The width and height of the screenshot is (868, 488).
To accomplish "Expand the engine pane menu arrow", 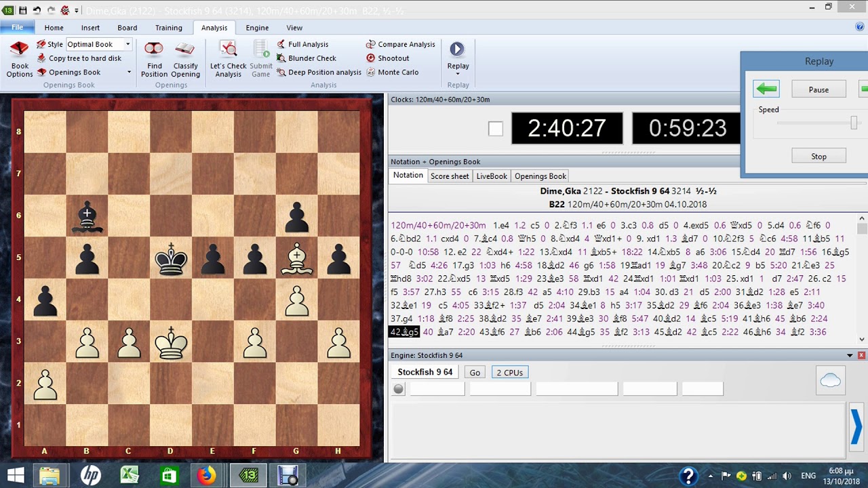I will tap(850, 355).
